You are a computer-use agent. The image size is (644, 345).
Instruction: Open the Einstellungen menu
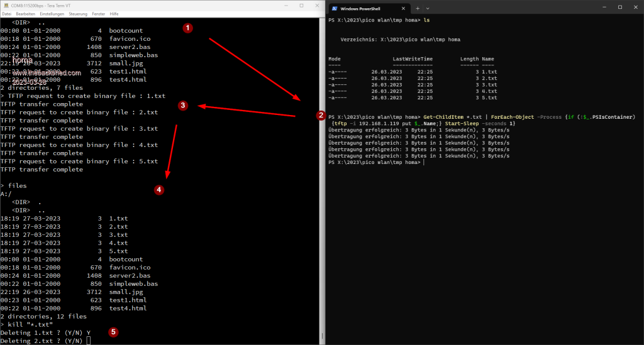pos(51,13)
